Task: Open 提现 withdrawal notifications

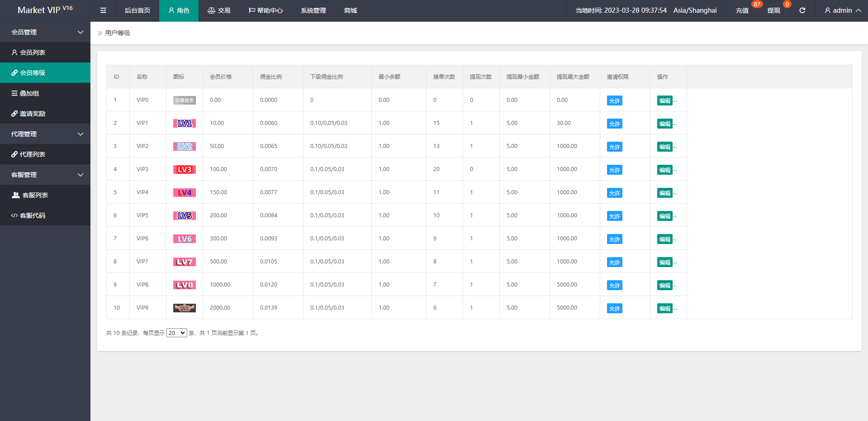Action: point(773,10)
